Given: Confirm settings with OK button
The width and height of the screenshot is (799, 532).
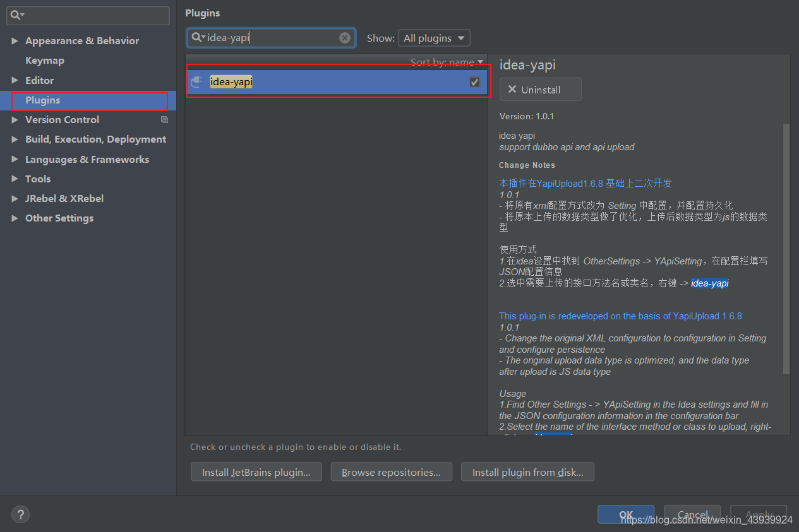Looking at the screenshot, I should click(x=626, y=514).
